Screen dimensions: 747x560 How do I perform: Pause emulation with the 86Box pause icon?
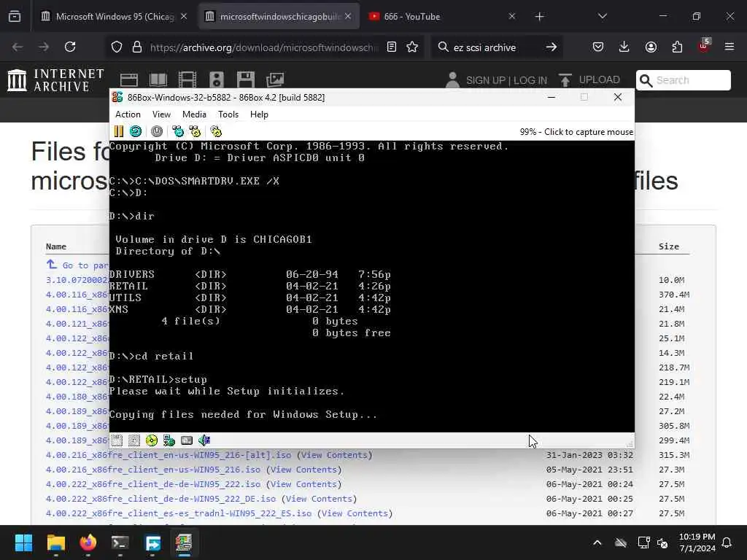click(119, 131)
